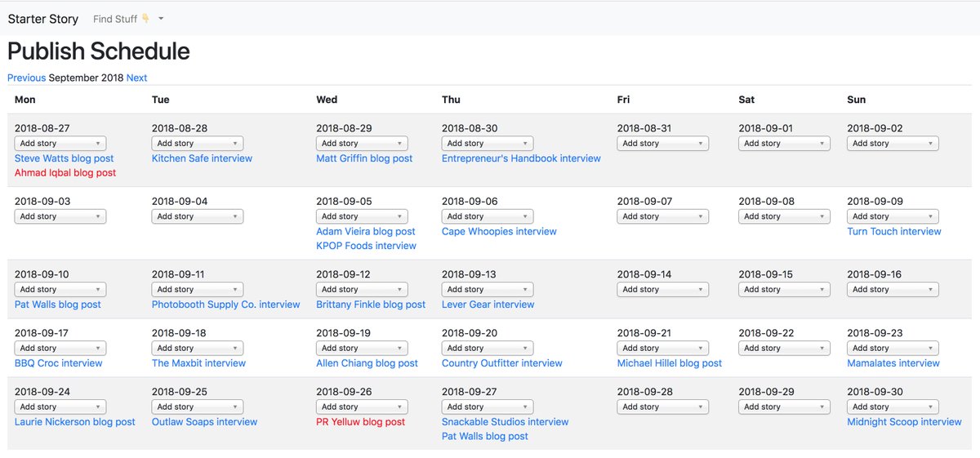980x458 pixels.
Task: Open Add story dropdown for 2018-09-08
Action: click(784, 217)
